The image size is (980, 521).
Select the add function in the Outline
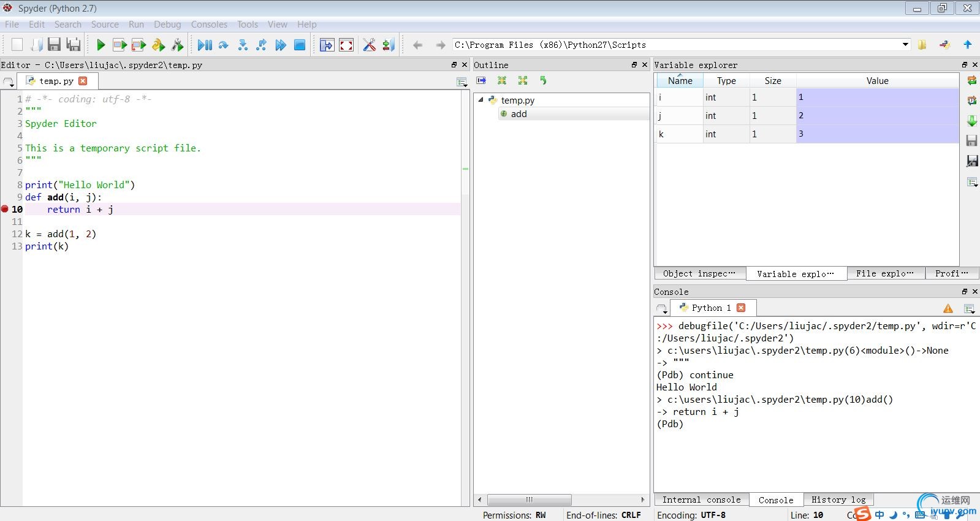[518, 114]
